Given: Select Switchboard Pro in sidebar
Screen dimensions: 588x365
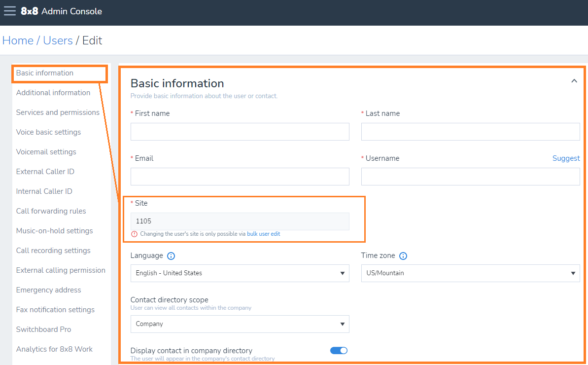Looking at the screenshot, I should 43,329.
